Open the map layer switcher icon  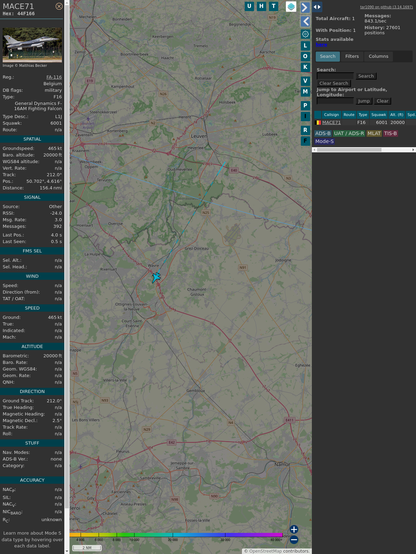point(291,6)
